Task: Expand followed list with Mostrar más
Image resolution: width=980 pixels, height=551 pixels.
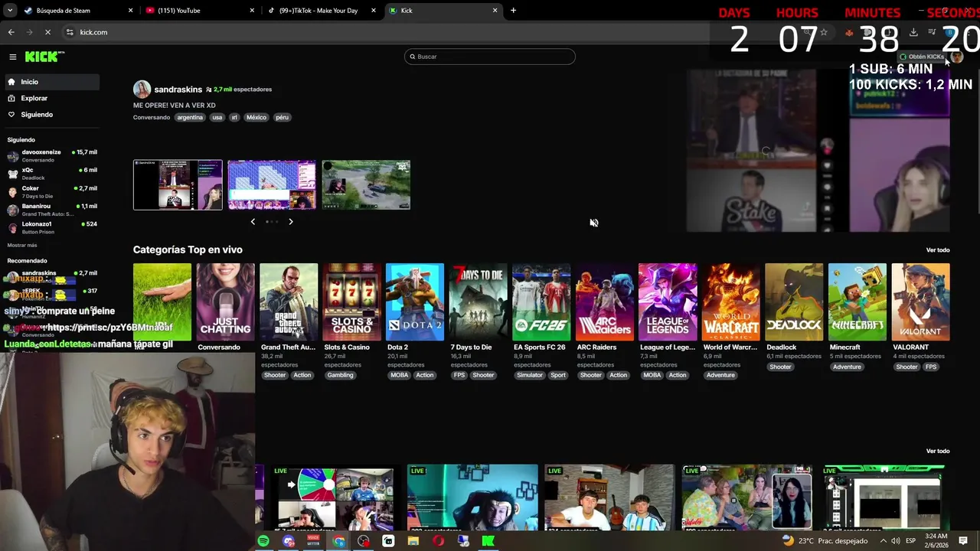Action: click(22, 245)
